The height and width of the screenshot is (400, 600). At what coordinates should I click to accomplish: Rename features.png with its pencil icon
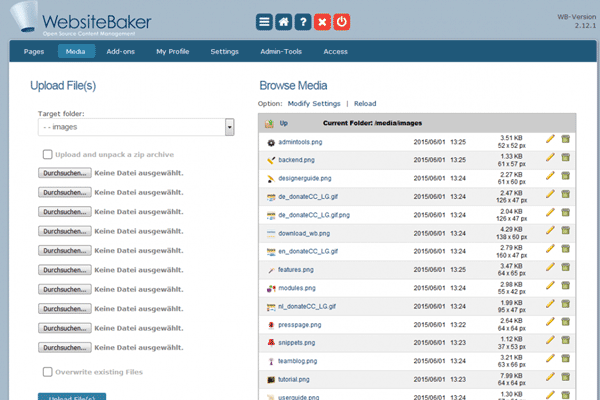coord(550,267)
